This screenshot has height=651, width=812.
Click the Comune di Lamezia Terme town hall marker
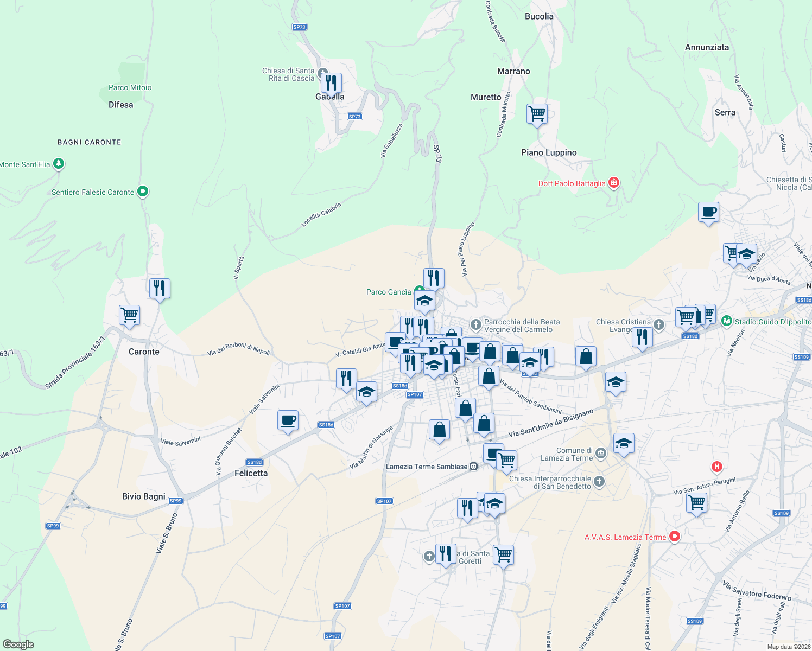(x=600, y=454)
